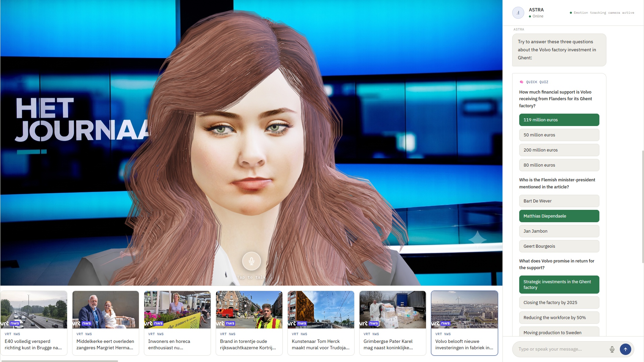Select the 119 million euros answer
Viewport: 644px width, 362px height.
(559, 120)
